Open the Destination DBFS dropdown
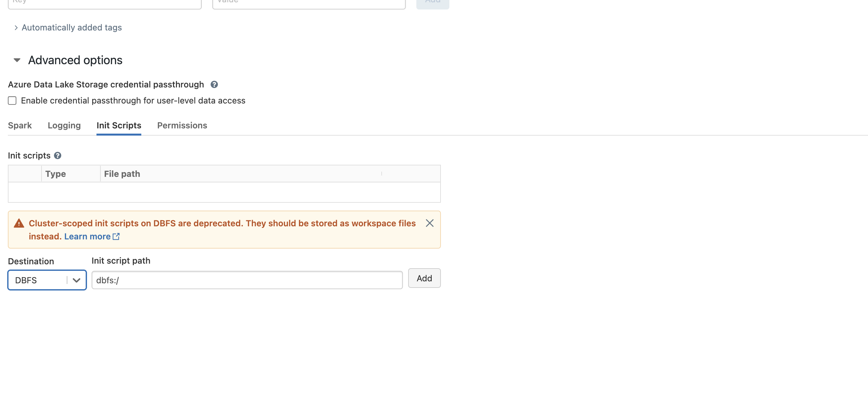868x393 pixels. 47,280
